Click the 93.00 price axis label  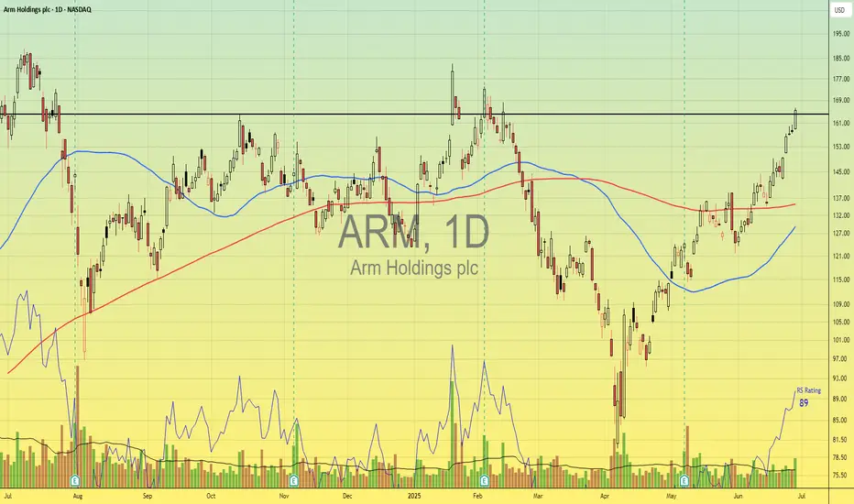click(x=841, y=378)
